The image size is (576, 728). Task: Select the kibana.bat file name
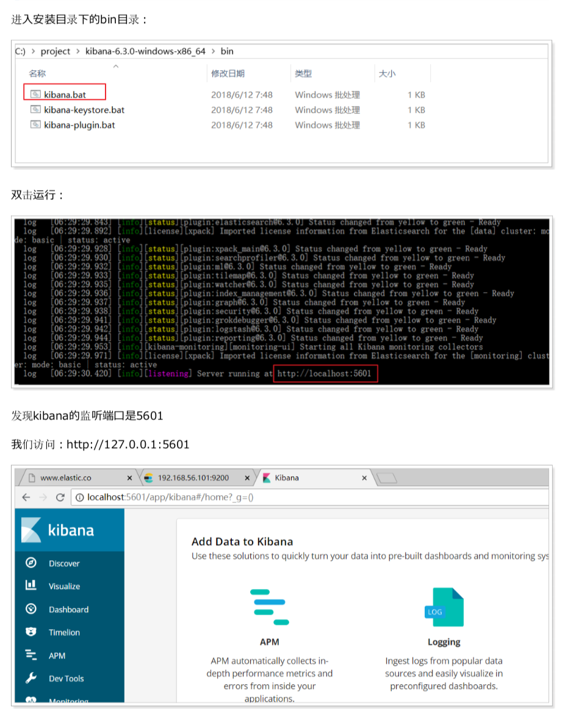tap(65, 95)
